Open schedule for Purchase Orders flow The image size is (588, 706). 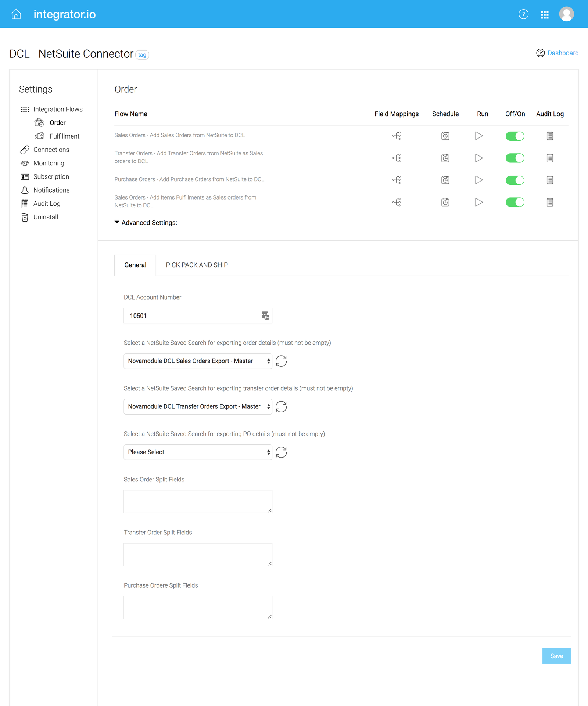click(445, 180)
